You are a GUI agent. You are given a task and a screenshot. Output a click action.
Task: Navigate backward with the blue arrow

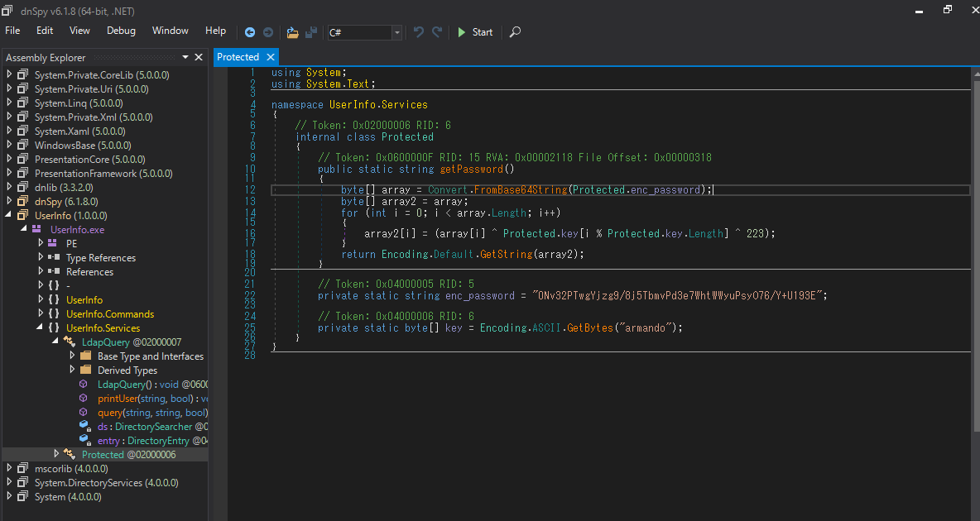coord(250,32)
